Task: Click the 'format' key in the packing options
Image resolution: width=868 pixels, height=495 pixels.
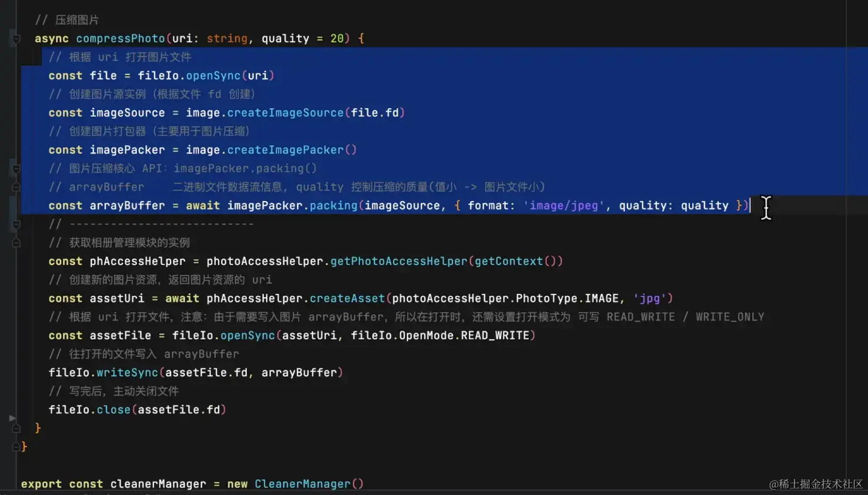Action: (488, 206)
